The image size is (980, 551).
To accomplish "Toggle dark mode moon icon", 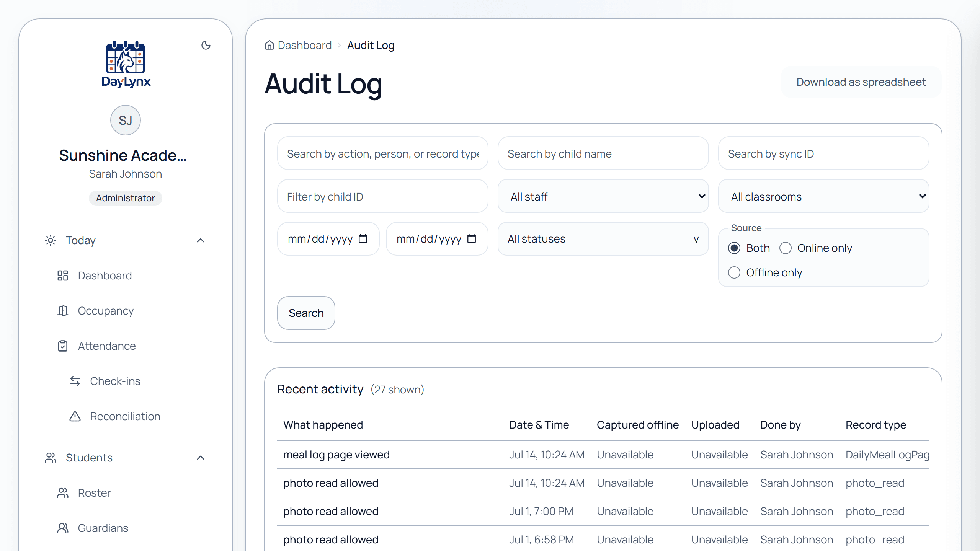I will click(206, 45).
